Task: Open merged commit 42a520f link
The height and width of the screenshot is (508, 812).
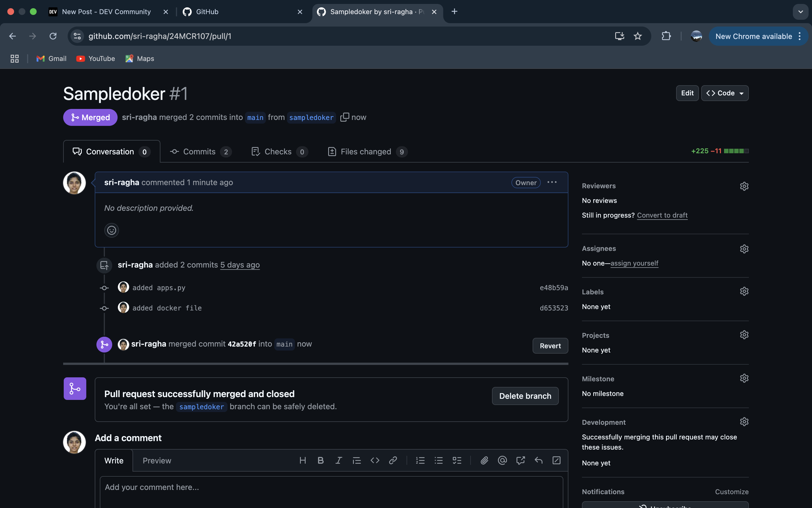Action: pos(242,344)
